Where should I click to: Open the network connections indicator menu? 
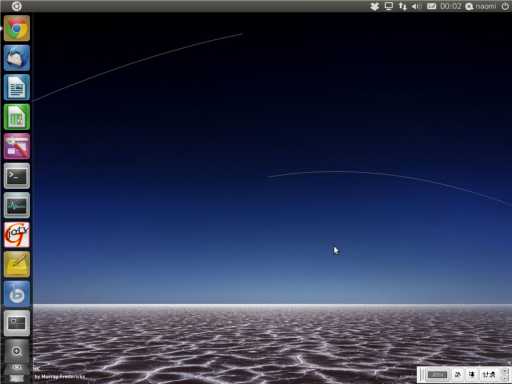pos(403,6)
